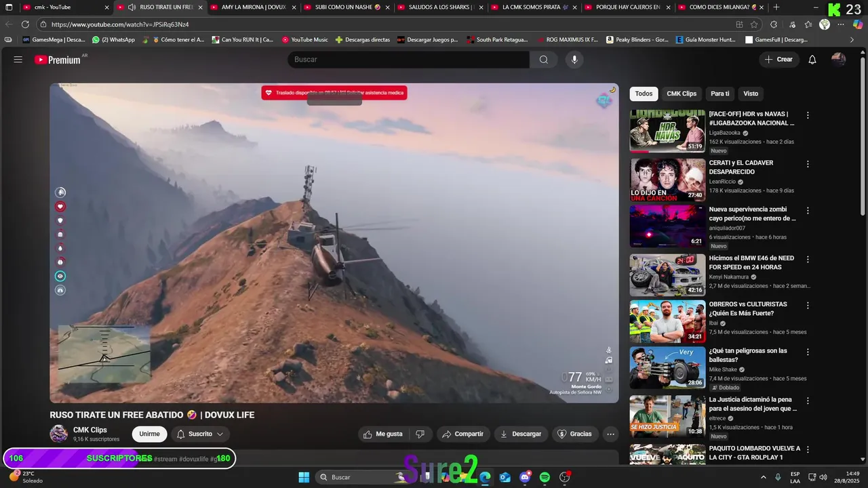This screenshot has height=488, width=868.
Task: Open the account avatar menu
Action: pyautogui.click(x=839, y=60)
